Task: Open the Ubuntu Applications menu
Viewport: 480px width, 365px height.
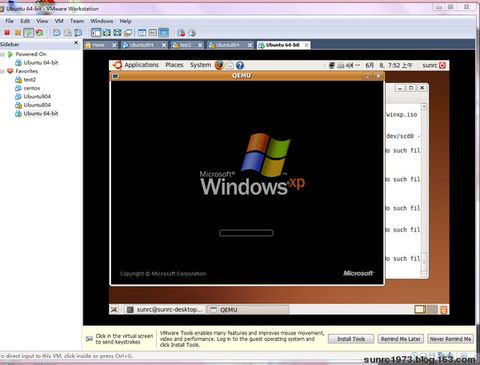Action: pyautogui.click(x=141, y=65)
